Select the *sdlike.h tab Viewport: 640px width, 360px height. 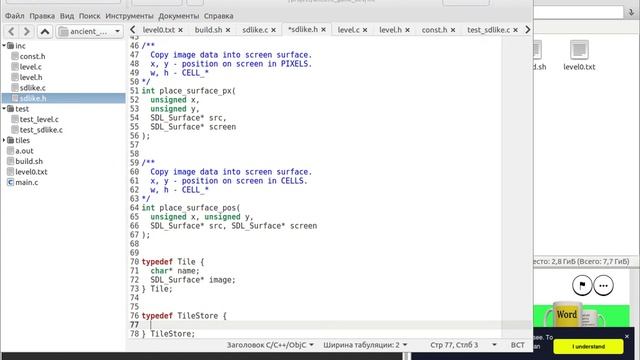pos(302,29)
